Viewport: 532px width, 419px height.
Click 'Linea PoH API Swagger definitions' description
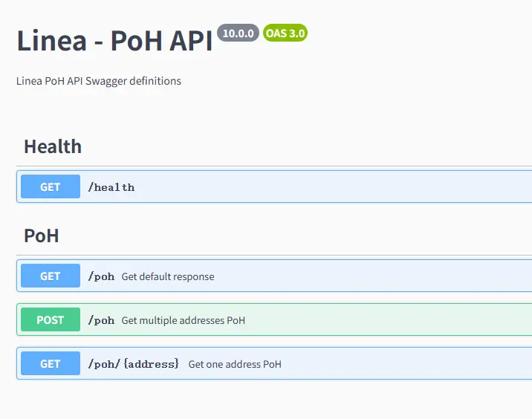tap(99, 81)
